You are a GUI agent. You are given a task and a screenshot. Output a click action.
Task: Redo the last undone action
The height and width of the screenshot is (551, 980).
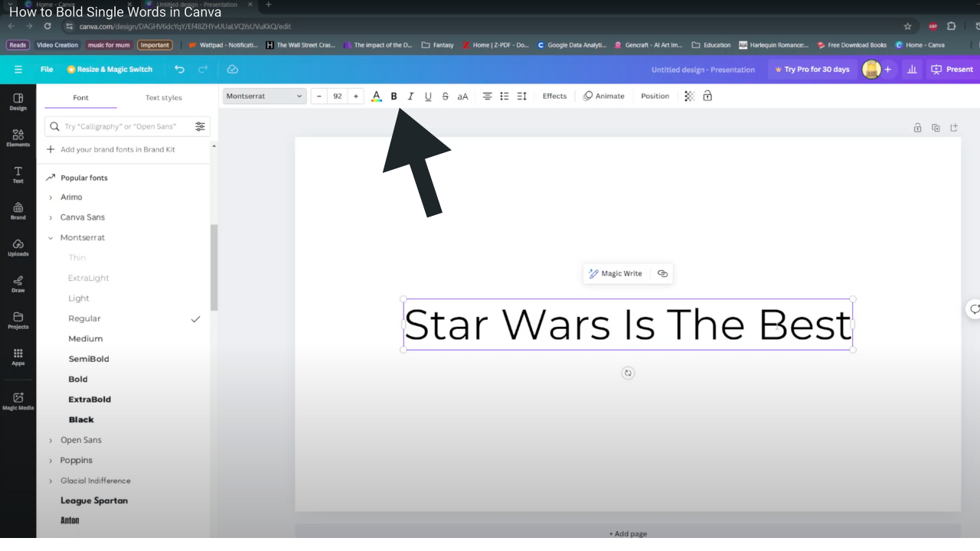coord(203,70)
